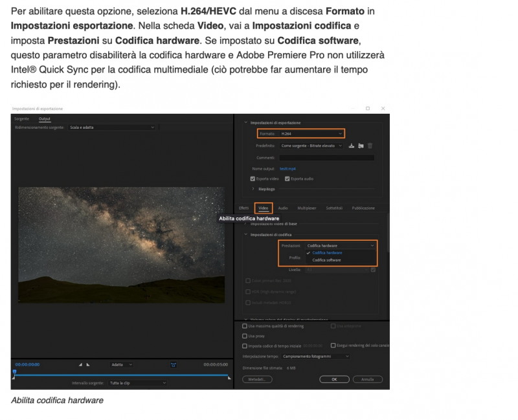Click the save preset icon

[352, 146]
